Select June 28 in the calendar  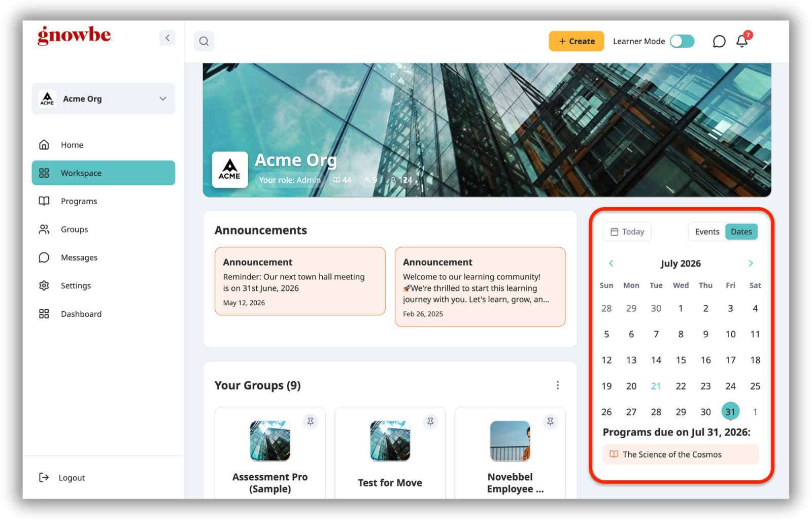click(606, 308)
